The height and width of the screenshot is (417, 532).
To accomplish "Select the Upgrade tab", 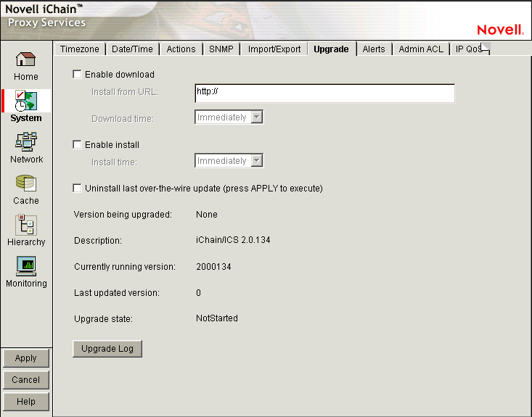I will pyautogui.click(x=331, y=49).
